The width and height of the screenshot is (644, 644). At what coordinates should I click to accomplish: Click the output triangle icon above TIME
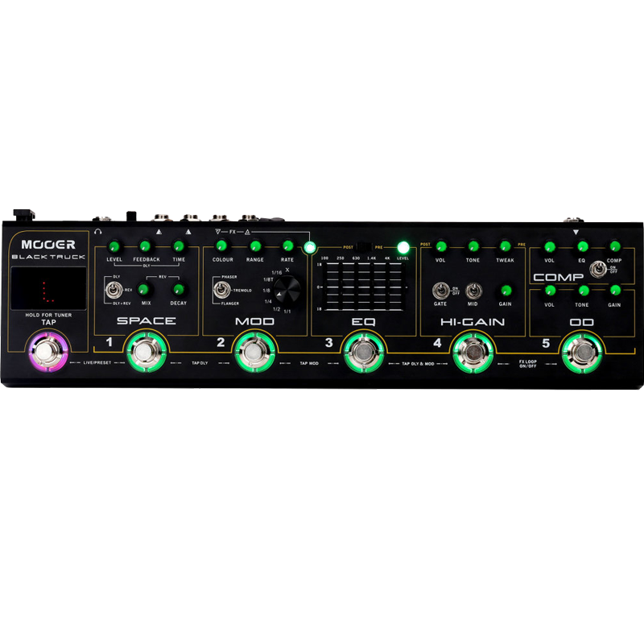[x=188, y=232]
